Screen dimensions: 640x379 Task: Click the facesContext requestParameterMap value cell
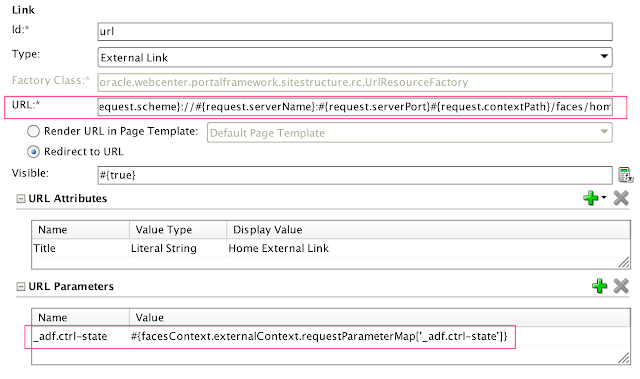pos(380,336)
